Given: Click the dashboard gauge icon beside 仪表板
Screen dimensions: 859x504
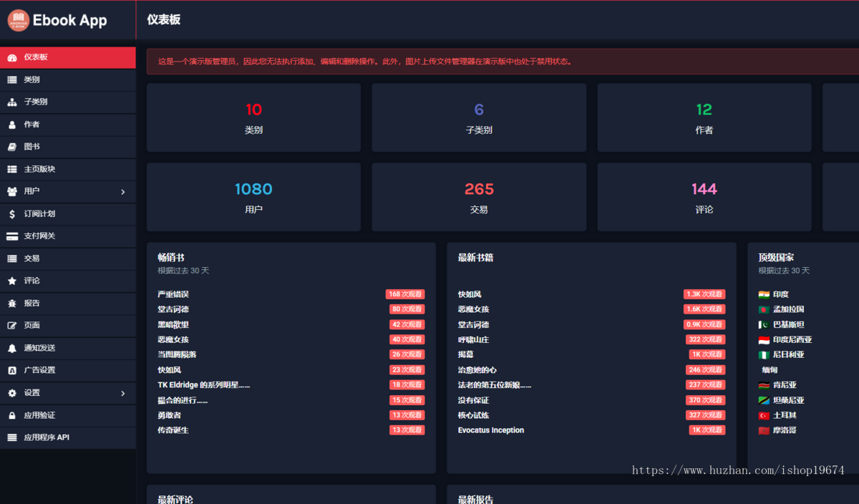Looking at the screenshot, I should click(x=11, y=57).
